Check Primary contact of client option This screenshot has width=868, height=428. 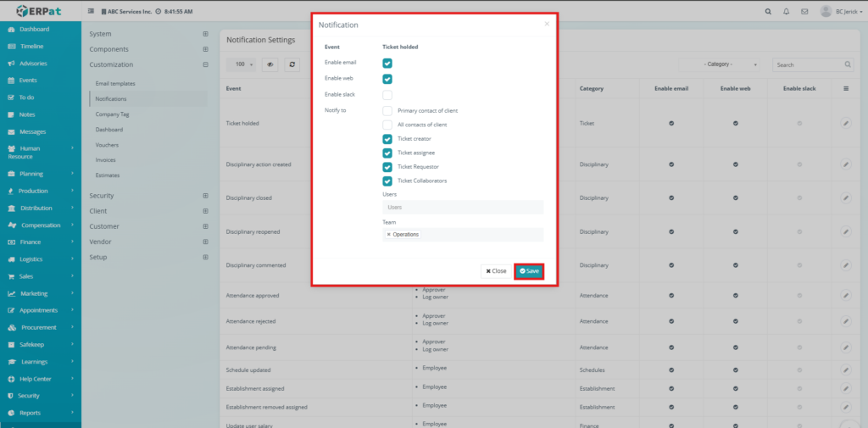pyautogui.click(x=387, y=110)
